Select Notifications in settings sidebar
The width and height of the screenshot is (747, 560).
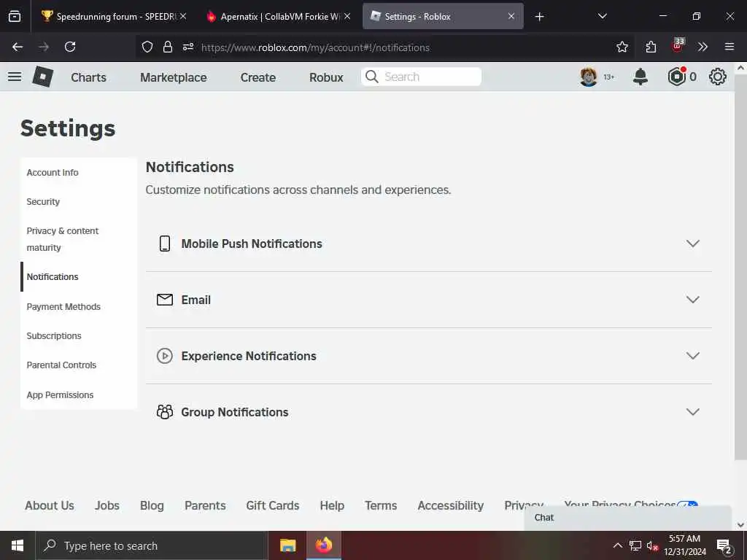click(x=53, y=276)
